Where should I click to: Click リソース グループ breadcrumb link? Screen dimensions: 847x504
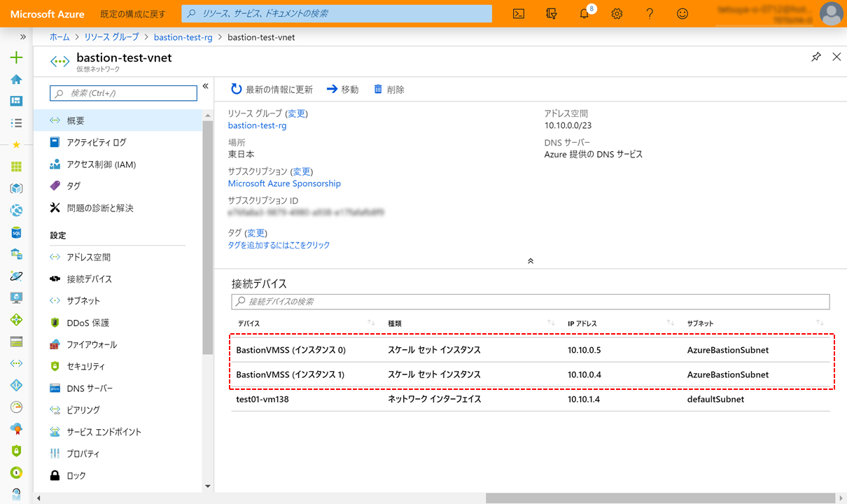tap(111, 37)
